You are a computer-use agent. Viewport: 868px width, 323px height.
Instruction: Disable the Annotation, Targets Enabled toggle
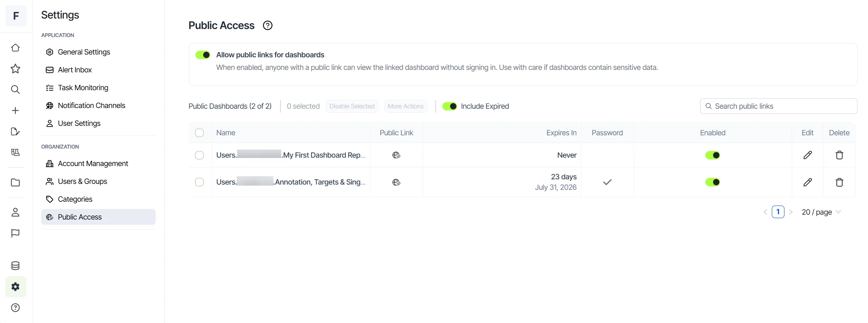[713, 182]
